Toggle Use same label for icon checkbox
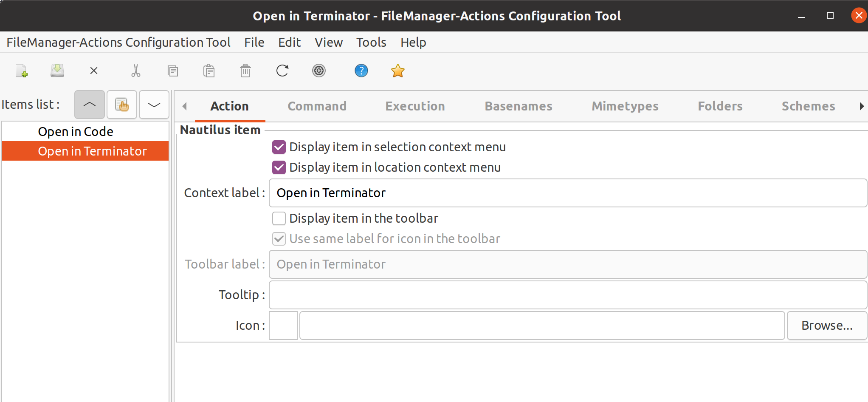Viewport: 868px width, 402px height. coord(279,239)
